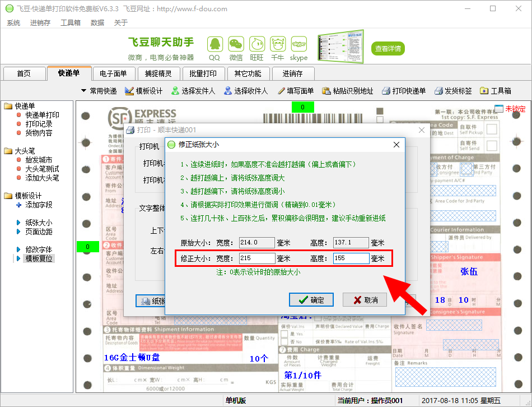532x407 pixels.
Task: Select the 模板设计 folder in tree
Action: click(x=28, y=196)
